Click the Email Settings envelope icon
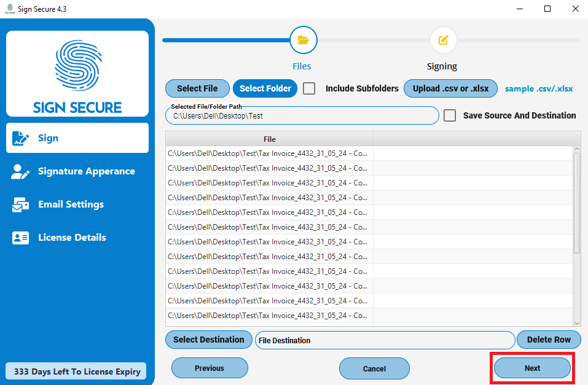Image resolution: width=588 pixels, height=385 pixels. (20, 204)
